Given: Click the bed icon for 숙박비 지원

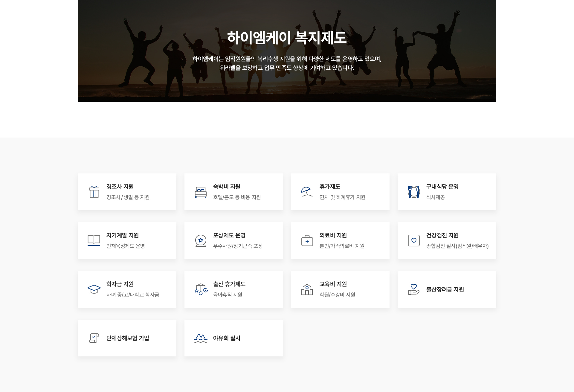Looking at the screenshot, I should pyautogui.click(x=201, y=192).
